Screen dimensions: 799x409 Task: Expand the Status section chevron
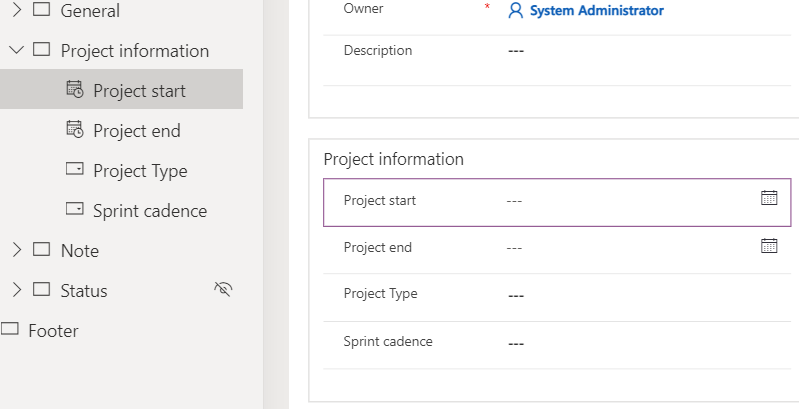(16, 290)
